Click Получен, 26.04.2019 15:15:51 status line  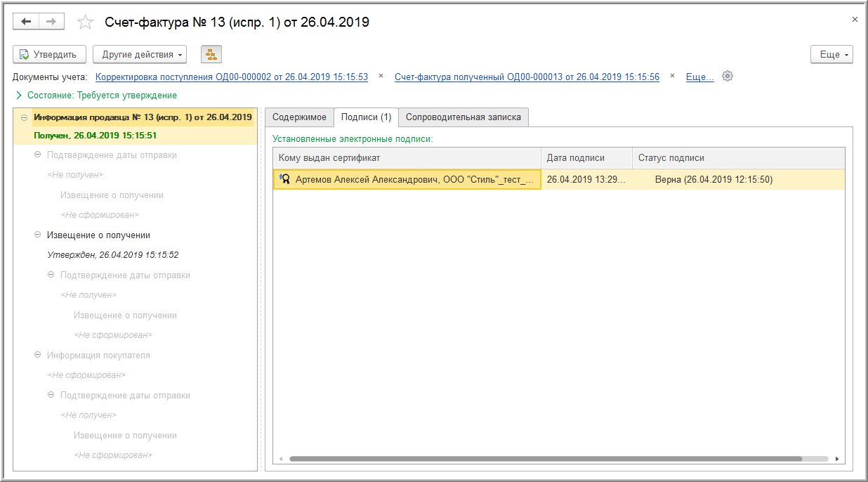(x=95, y=136)
